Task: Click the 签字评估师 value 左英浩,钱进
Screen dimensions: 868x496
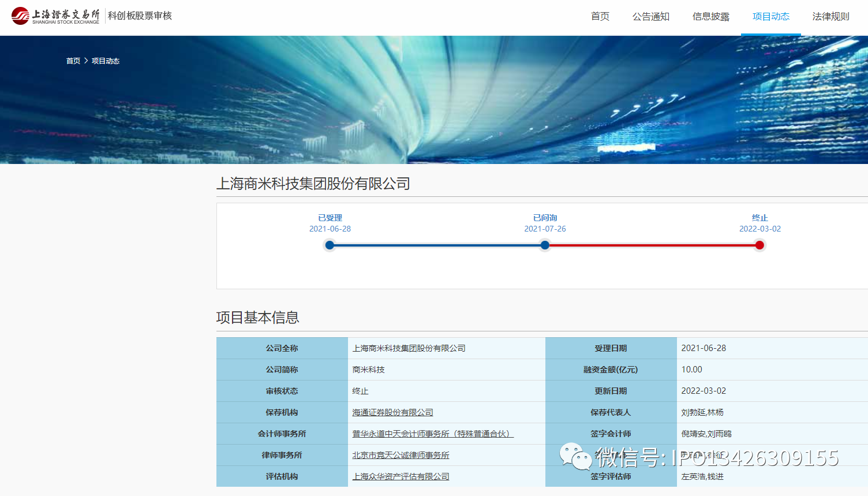Action: (702, 476)
